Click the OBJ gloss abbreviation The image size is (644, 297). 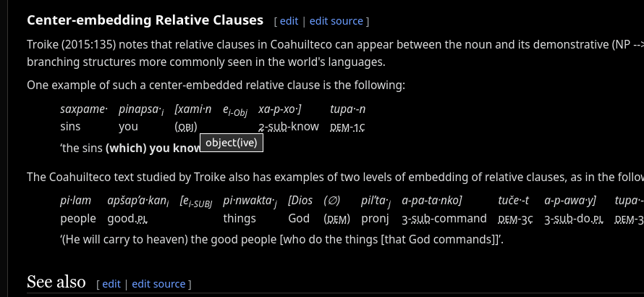pyautogui.click(x=186, y=127)
